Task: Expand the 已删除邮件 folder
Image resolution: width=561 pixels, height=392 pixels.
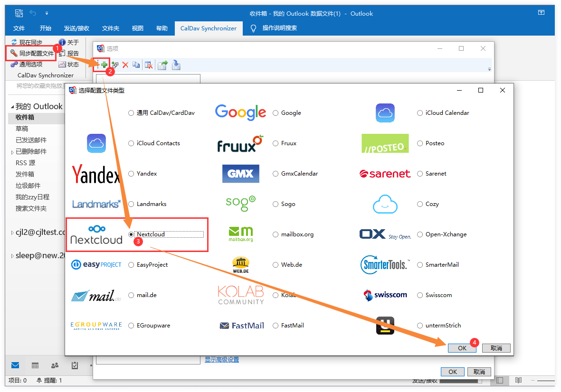Action: pos(12,152)
